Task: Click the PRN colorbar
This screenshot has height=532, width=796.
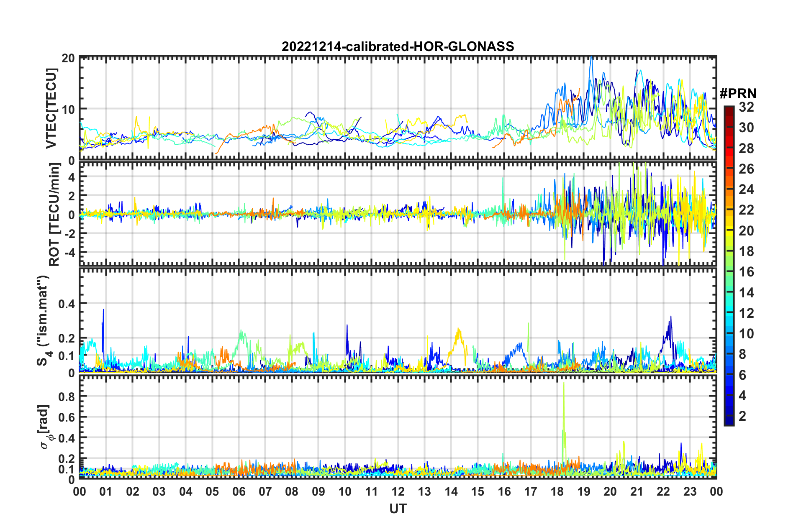Action: point(729,266)
